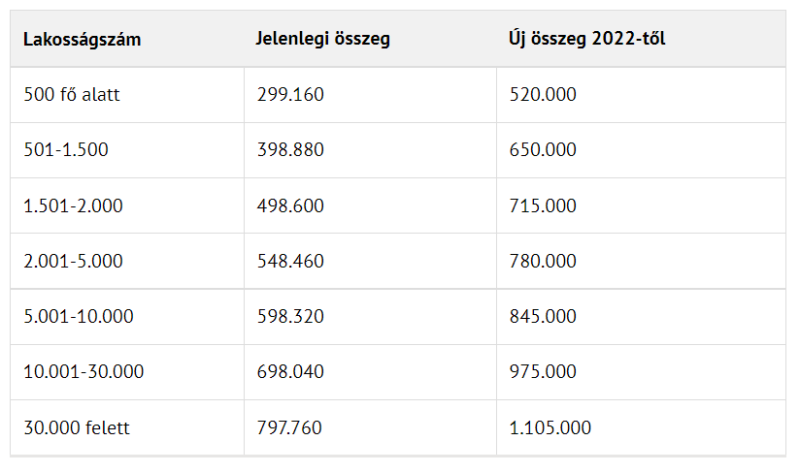Select the 501-1.500 population cell
This screenshot has height=473, width=800.
point(66,150)
